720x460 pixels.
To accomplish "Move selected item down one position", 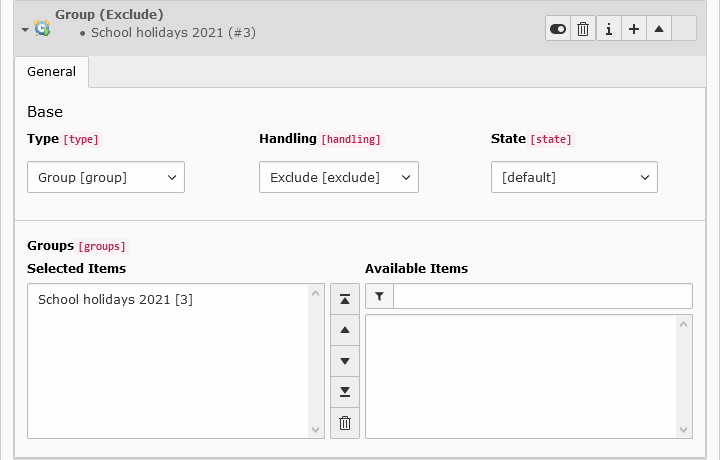I will click(x=345, y=361).
